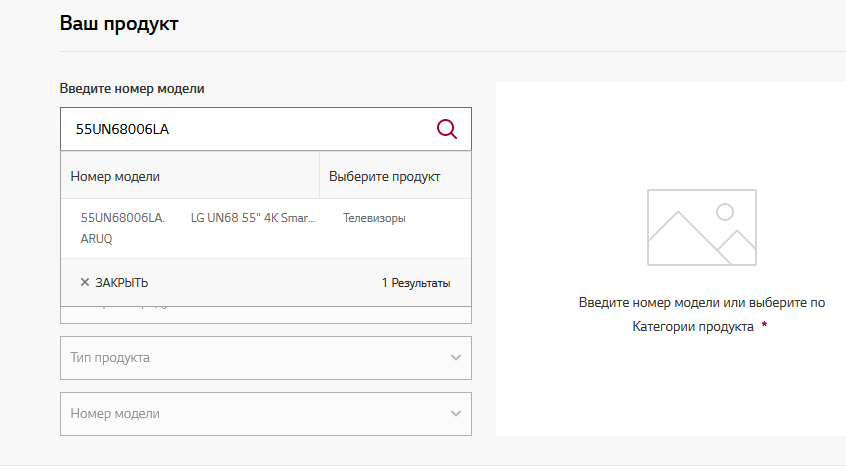This screenshot has width=846, height=472.
Task: Click the magnifier search icon
Action: [x=447, y=129]
